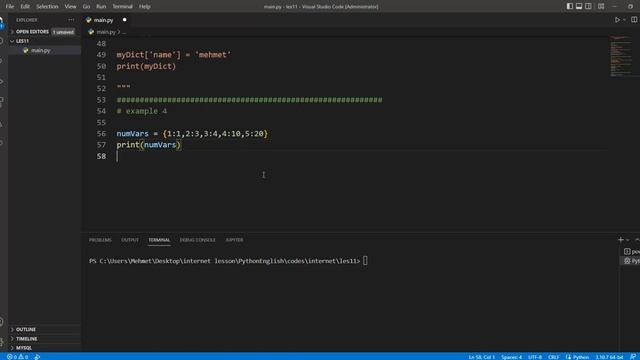Click the unsaved dot on main.py tab
The image size is (640, 360).
(x=124, y=20)
